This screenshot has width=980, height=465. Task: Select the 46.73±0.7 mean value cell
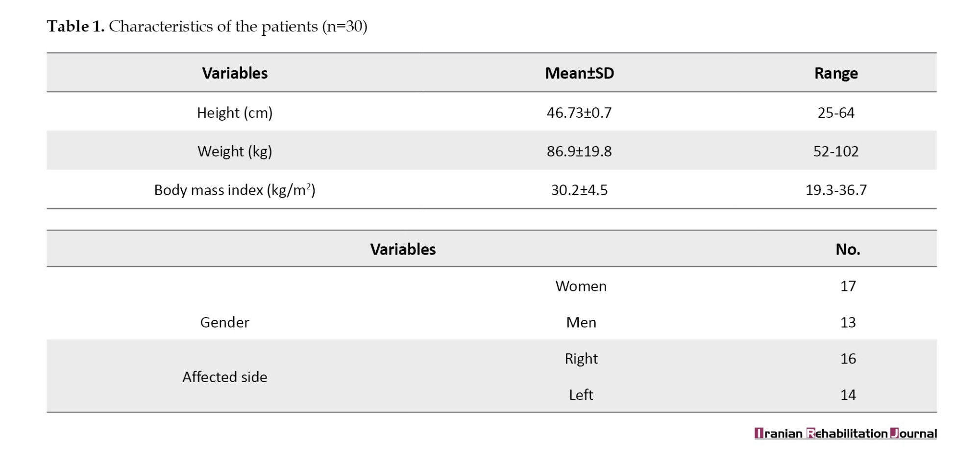tap(579, 113)
